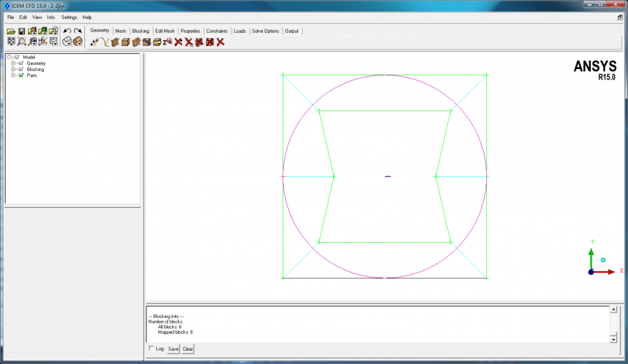Viewport: 628px width, 364px height.
Task: Click the last red X delete icon
Action: [x=220, y=42]
